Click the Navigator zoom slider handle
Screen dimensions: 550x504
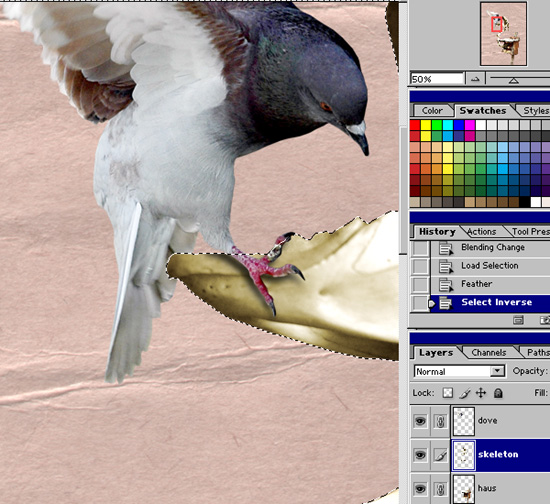pos(514,81)
